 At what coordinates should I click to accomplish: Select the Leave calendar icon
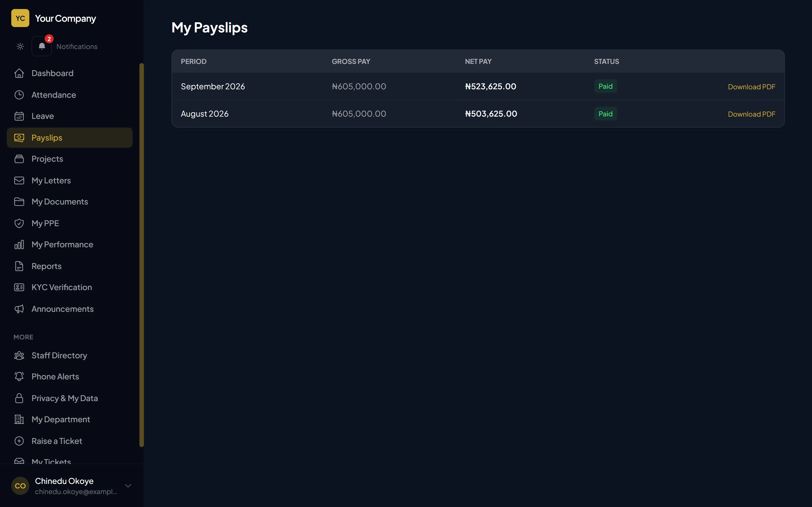19,116
